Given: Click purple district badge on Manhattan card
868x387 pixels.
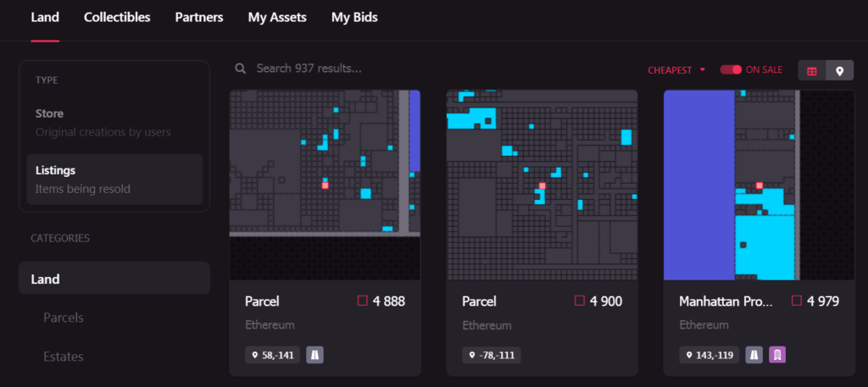Looking at the screenshot, I should [x=777, y=355].
